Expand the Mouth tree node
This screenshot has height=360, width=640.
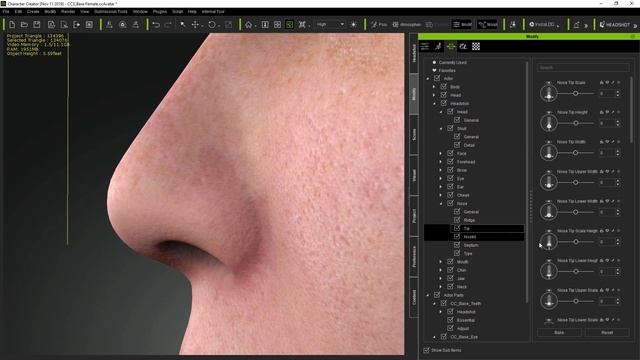pos(440,262)
